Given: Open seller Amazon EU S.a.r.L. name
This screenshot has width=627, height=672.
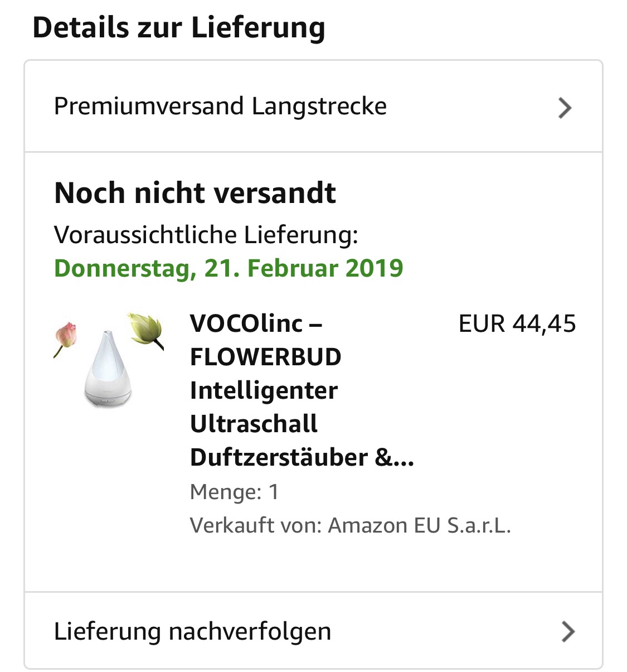Looking at the screenshot, I should 419,525.
